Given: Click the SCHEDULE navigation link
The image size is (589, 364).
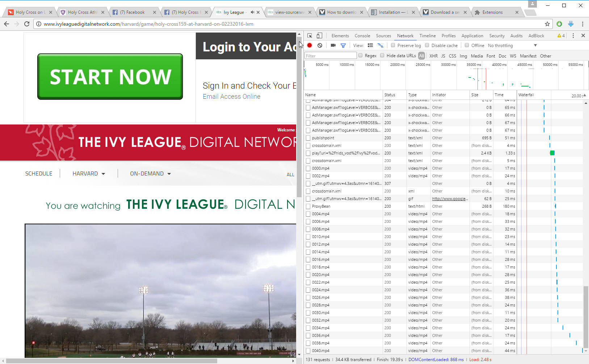Looking at the screenshot, I should pyautogui.click(x=39, y=174).
